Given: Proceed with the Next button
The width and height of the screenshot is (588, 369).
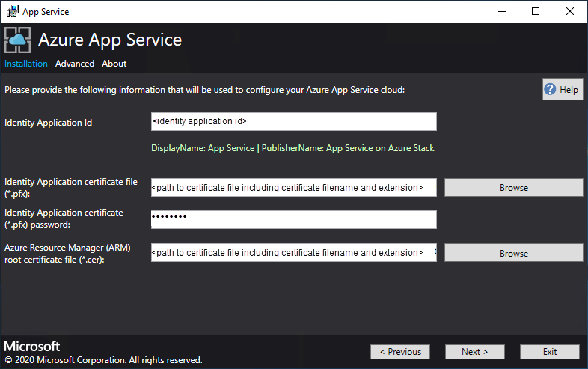Looking at the screenshot, I should point(475,352).
